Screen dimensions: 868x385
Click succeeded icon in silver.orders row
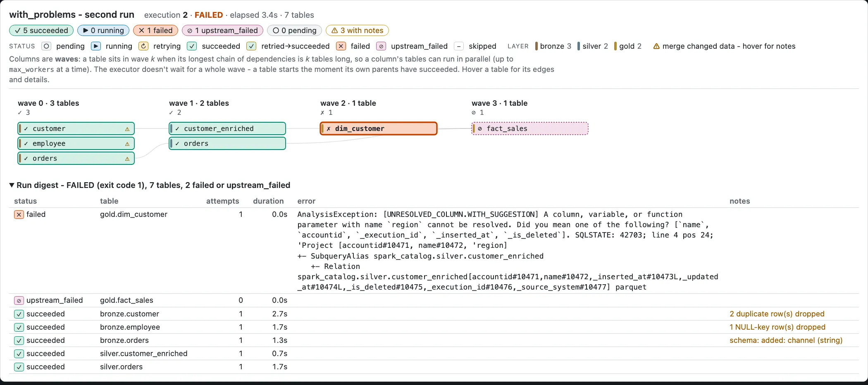(19, 367)
